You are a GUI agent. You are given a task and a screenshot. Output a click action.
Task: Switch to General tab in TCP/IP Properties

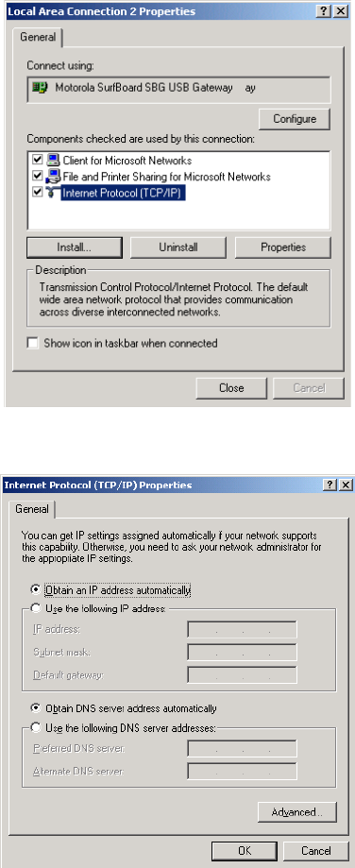[32, 509]
